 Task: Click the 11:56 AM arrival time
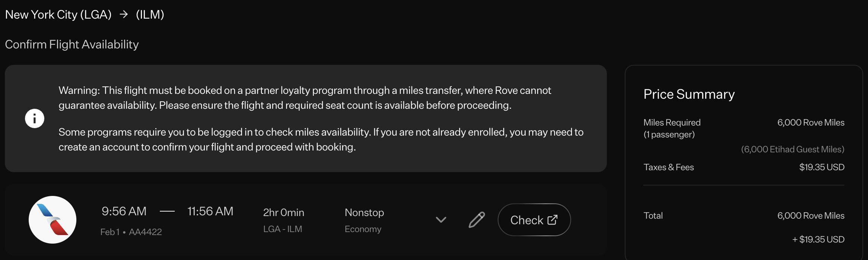pos(210,211)
